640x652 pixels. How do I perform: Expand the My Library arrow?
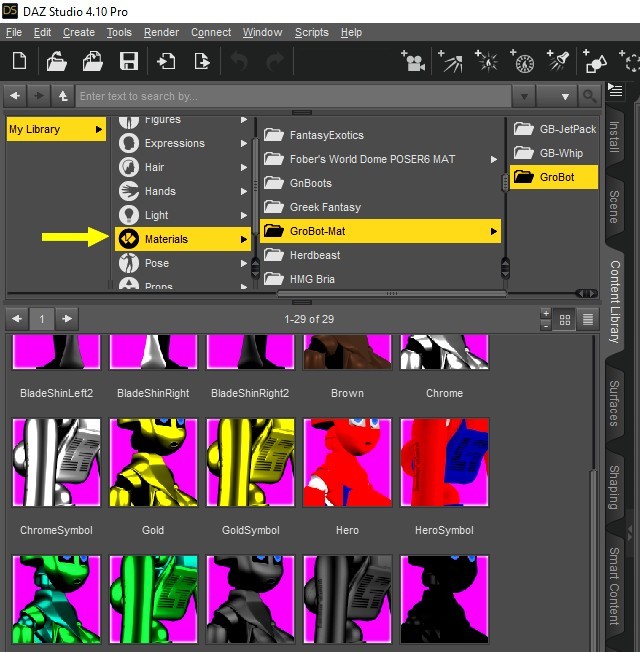point(99,129)
